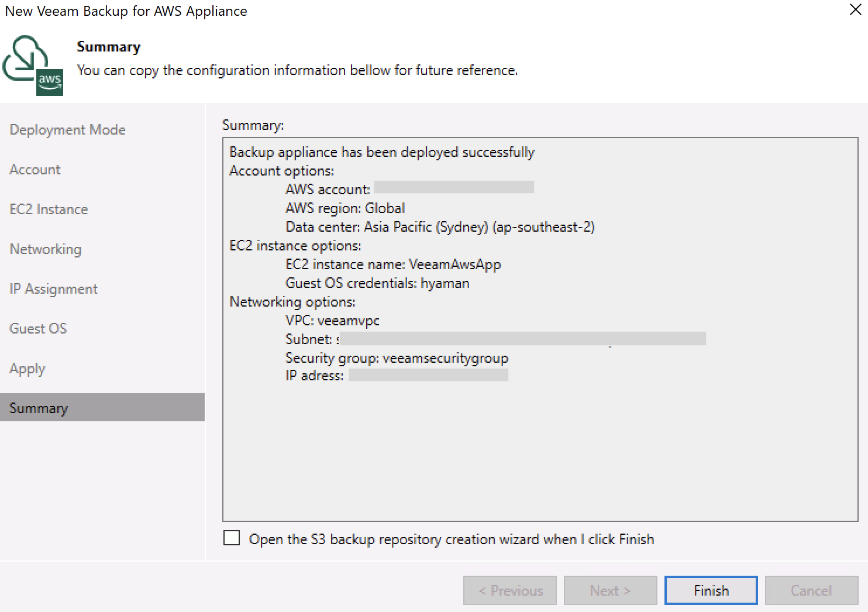Click the Veeam AWS cloud icon
This screenshot has width=868, height=612.
[33, 65]
